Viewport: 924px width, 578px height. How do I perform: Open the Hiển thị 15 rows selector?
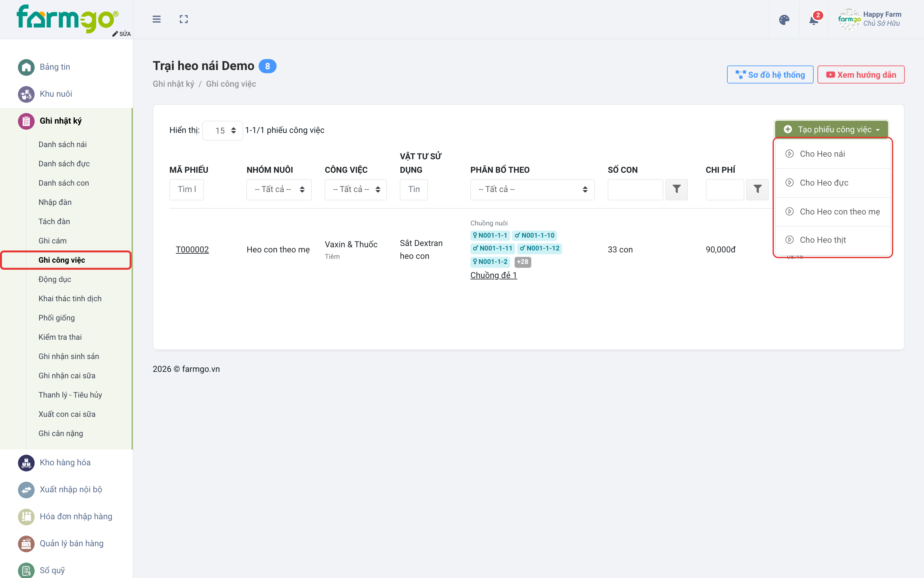[223, 131]
